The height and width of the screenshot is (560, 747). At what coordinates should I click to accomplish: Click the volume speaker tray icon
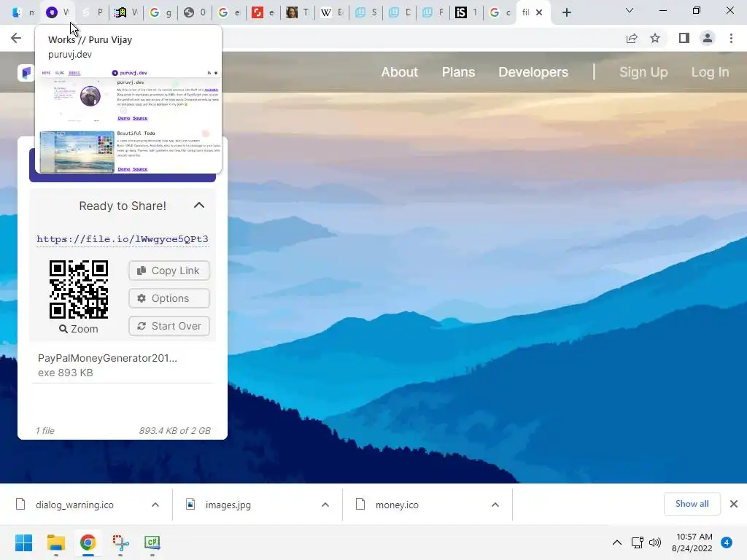655,542
